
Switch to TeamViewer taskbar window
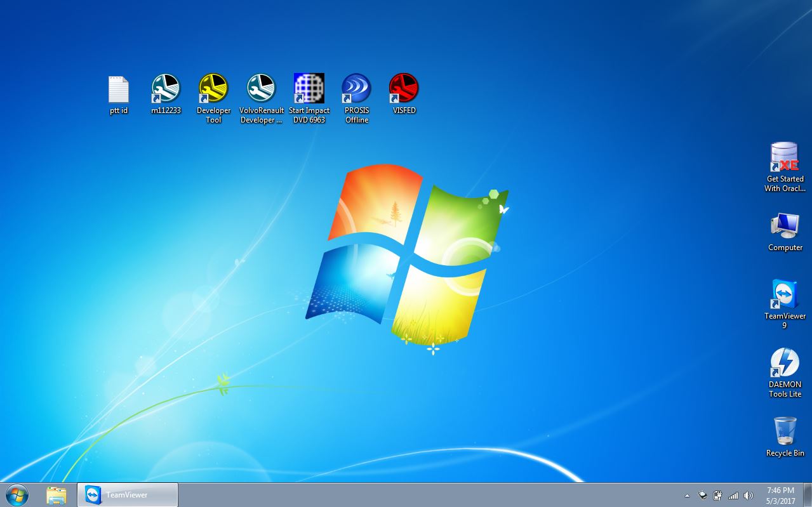point(127,495)
